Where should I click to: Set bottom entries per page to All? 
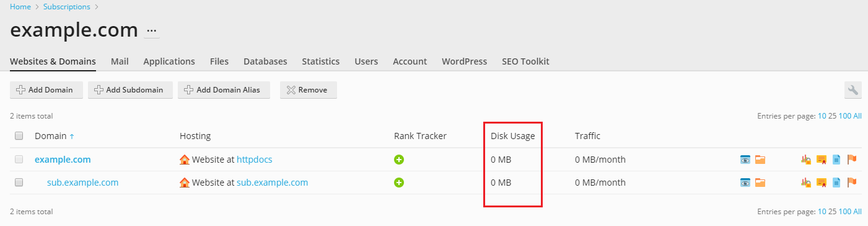pyautogui.click(x=857, y=212)
